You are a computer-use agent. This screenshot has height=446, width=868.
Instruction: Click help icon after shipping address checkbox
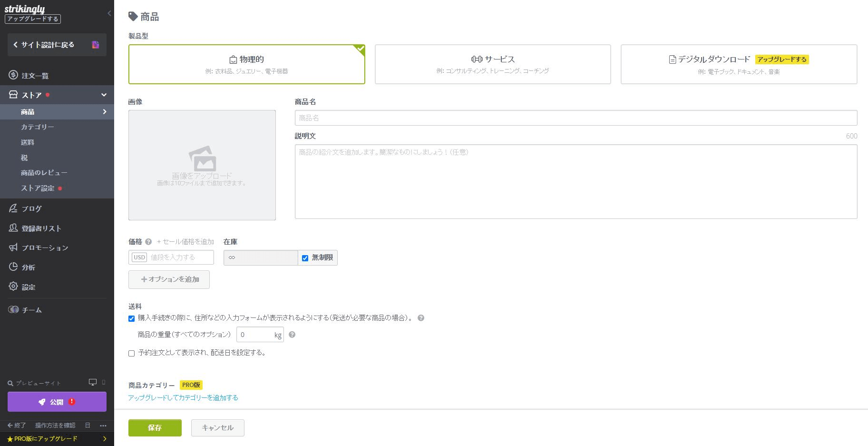pos(421,318)
